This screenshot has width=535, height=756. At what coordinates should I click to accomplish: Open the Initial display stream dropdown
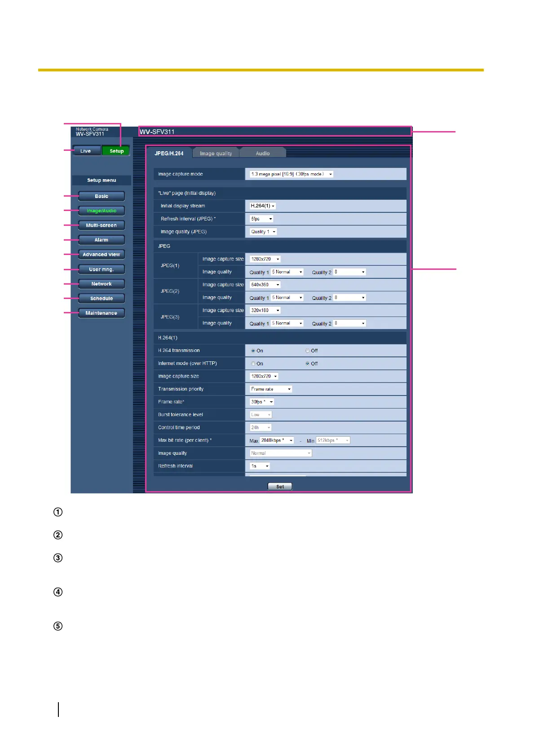(x=263, y=206)
